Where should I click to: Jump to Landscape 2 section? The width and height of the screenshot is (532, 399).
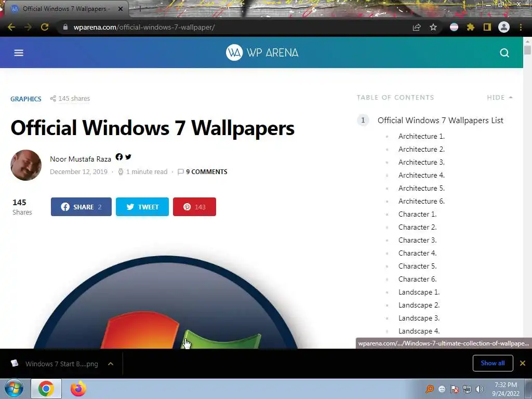coord(419,305)
